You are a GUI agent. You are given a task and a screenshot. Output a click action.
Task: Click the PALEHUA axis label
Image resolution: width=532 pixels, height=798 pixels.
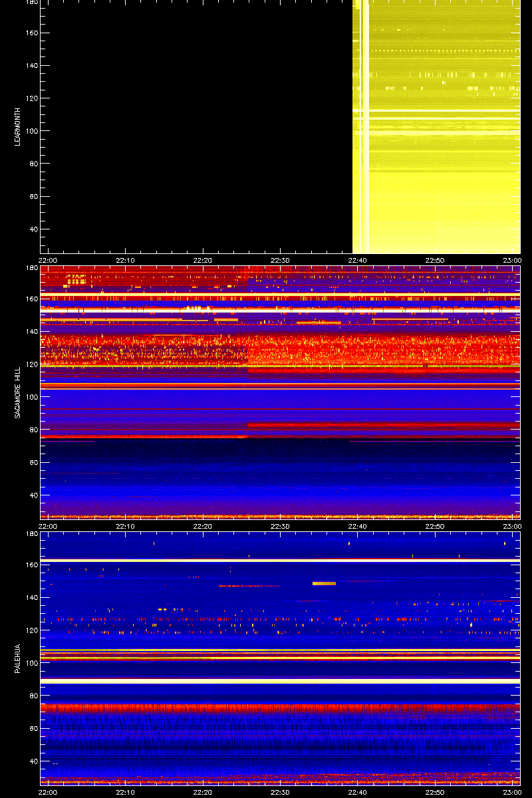19,658
